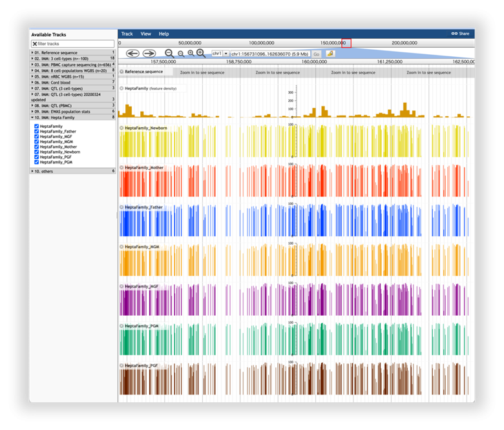The image size is (504, 430).
Task: Toggle the HeptaFamily_PGM track checkbox
Action: (x=37, y=162)
